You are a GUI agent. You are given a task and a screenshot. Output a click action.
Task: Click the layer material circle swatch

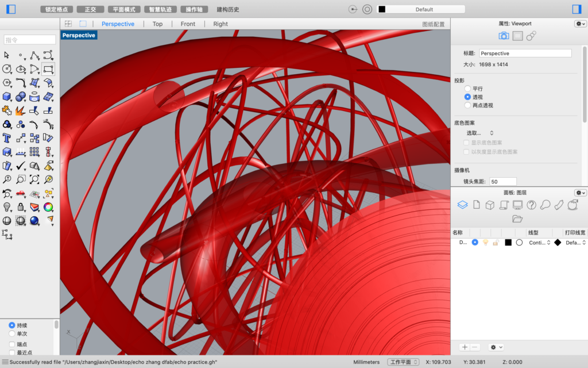click(519, 243)
